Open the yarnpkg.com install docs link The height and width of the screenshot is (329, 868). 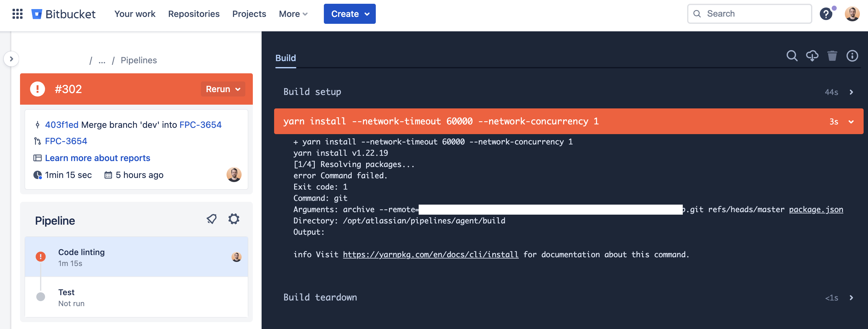pos(431,255)
